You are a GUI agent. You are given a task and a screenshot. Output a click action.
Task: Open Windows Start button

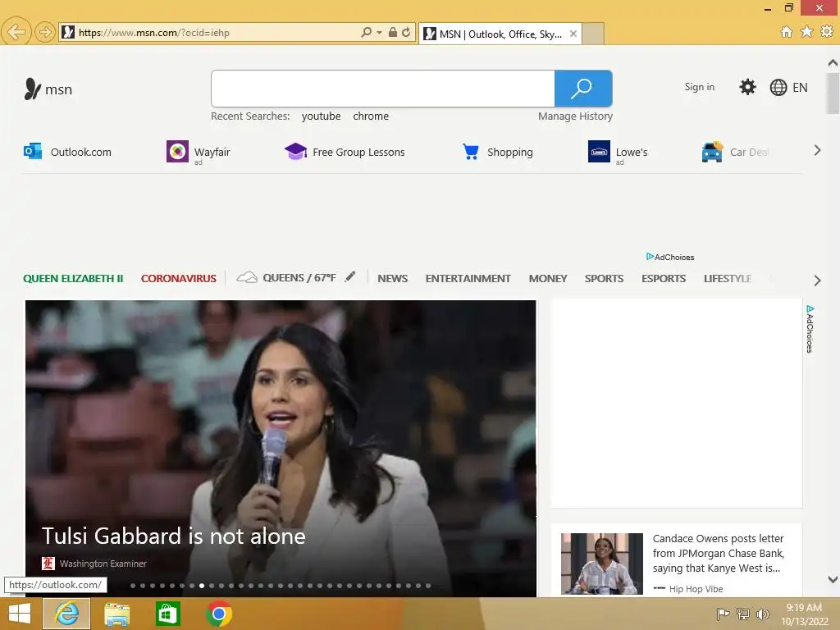point(20,614)
